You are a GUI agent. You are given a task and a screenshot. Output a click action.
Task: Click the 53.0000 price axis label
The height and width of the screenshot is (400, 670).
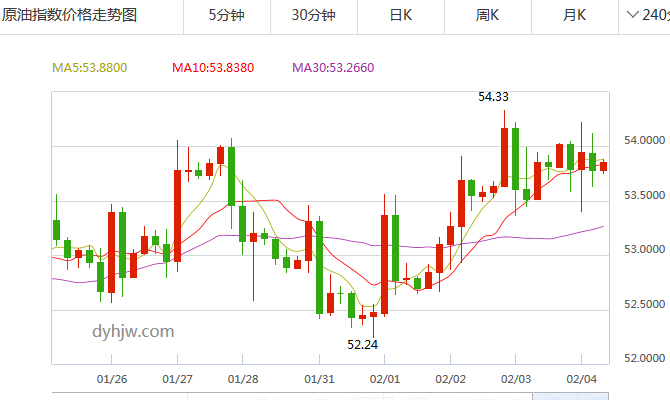point(644,249)
